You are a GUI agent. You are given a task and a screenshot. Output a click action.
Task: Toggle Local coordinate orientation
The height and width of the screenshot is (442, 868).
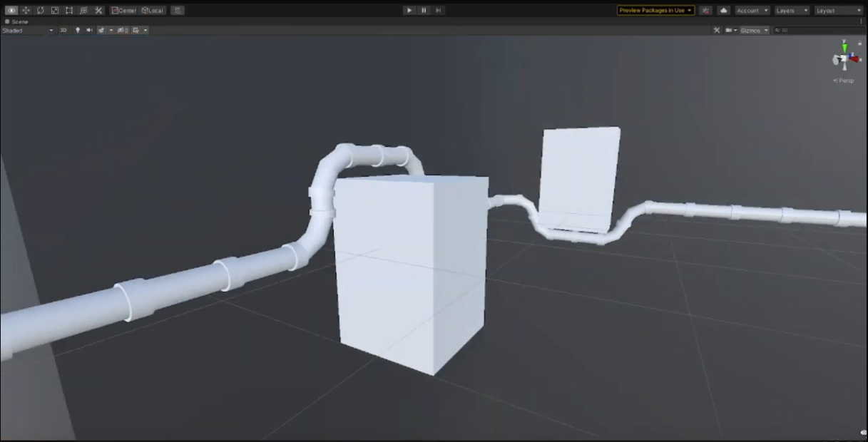click(x=154, y=10)
